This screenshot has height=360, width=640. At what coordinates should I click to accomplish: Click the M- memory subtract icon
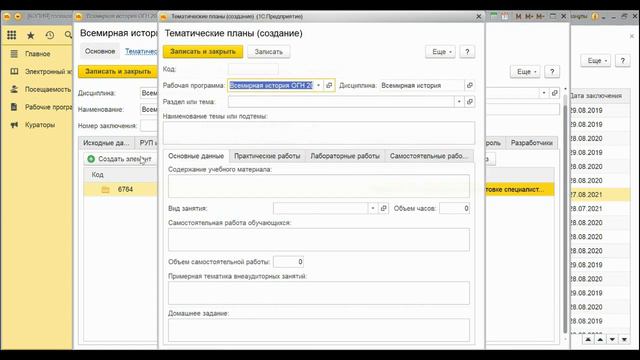pyautogui.click(x=540, y=16)
